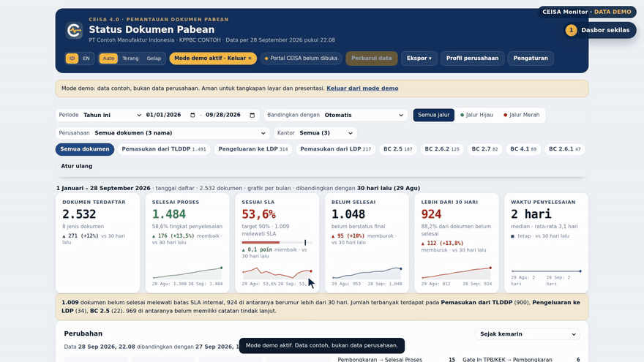Show Semua jalur documents
This screenshot has height=362, width=644.
point(434,115)
